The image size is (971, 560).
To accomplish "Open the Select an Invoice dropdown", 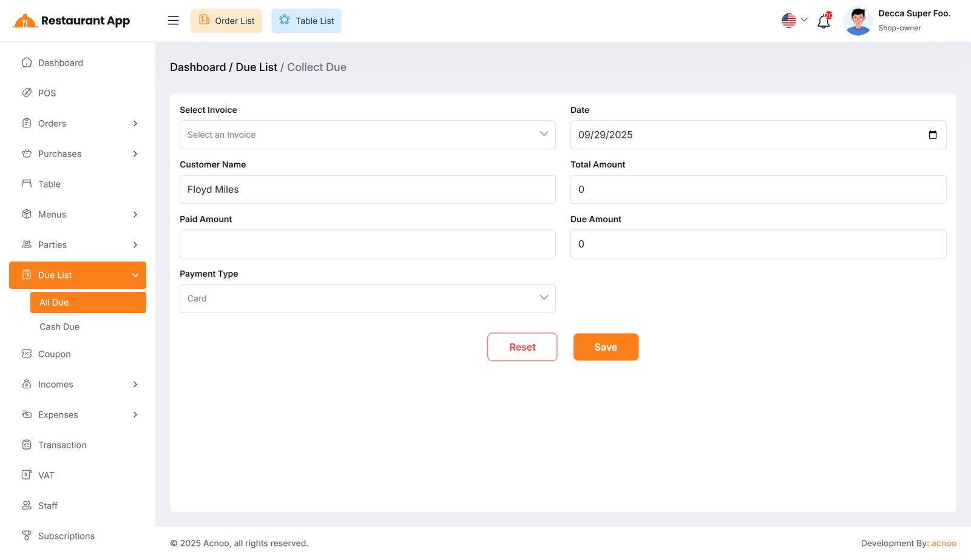I will click(x=367, y=135).
